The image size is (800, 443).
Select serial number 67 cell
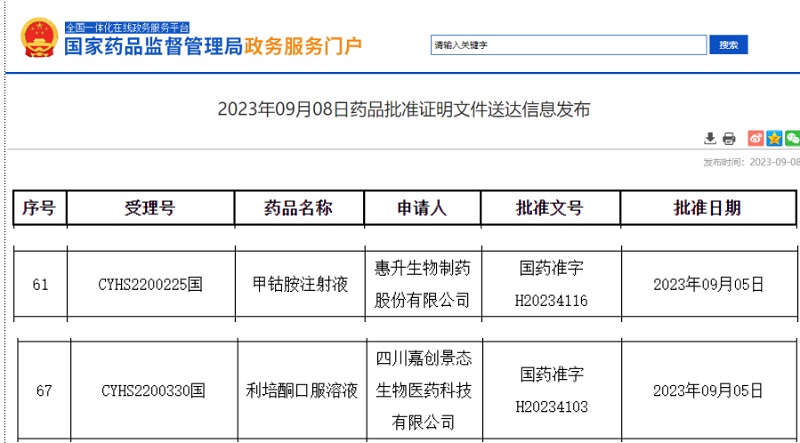click(x=44, y=391)
